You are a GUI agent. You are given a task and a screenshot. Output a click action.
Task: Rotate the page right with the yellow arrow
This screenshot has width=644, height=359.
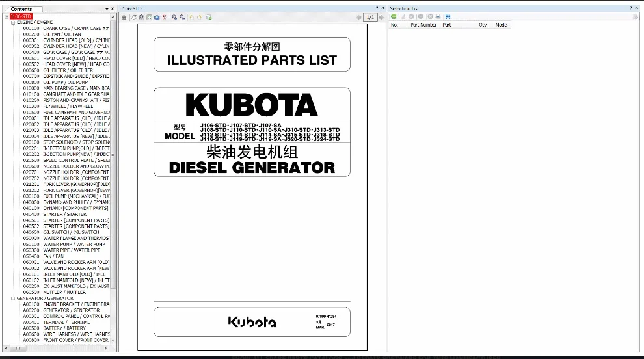point(199,18)
